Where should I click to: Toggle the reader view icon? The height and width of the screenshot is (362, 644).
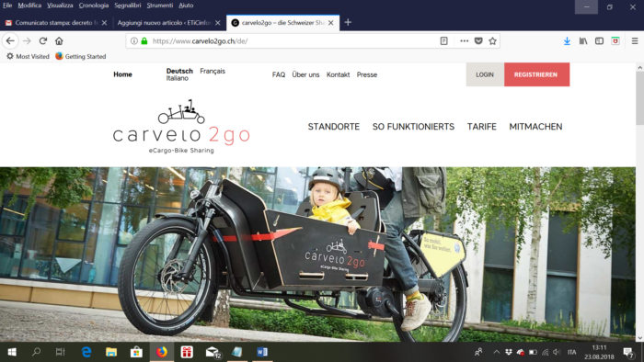coord(444,41)
